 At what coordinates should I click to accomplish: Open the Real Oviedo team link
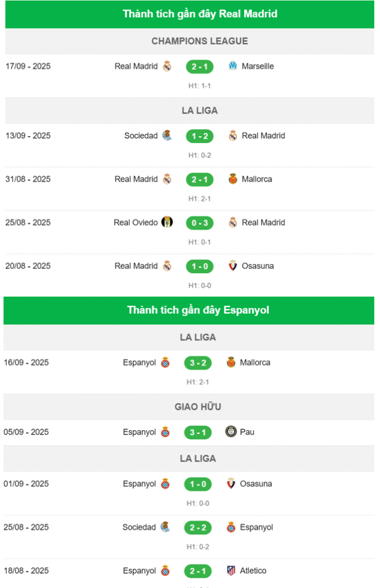tap(136, 222)
